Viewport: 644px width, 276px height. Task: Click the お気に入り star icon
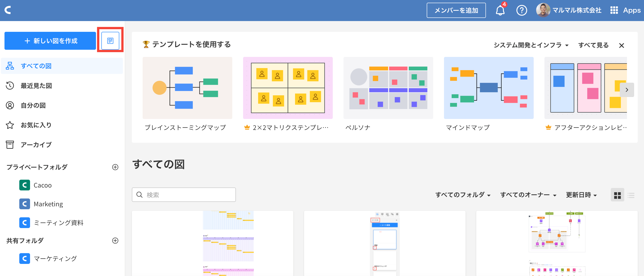10,125
